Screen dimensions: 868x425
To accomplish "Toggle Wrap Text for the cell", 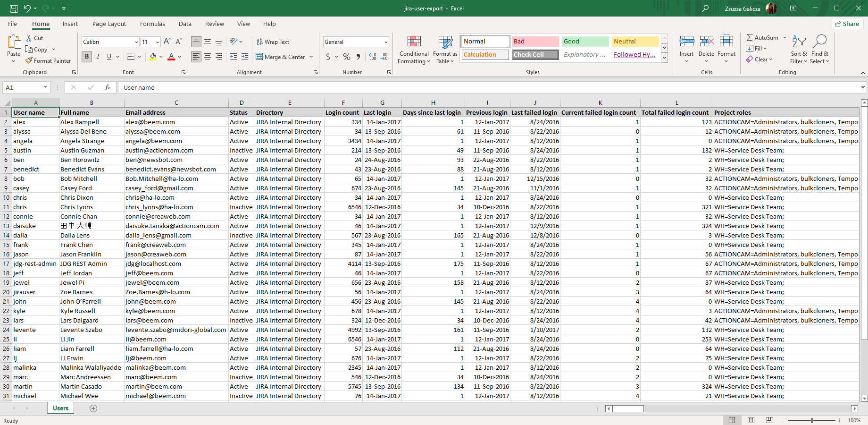I will click(x=273, y=42).
